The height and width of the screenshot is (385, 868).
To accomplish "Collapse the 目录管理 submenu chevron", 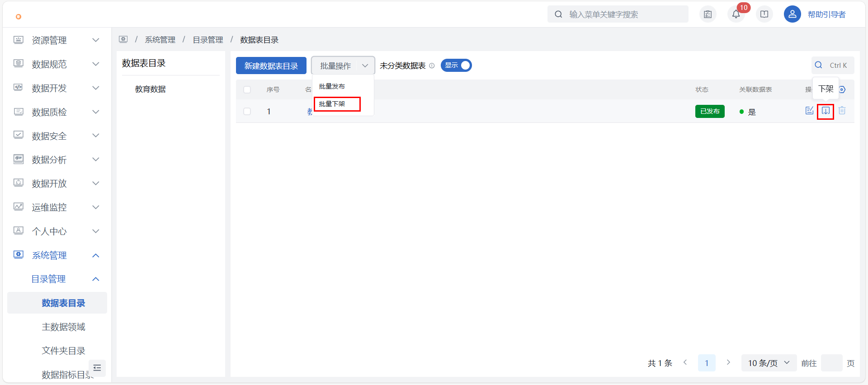I will click(96, 279).
